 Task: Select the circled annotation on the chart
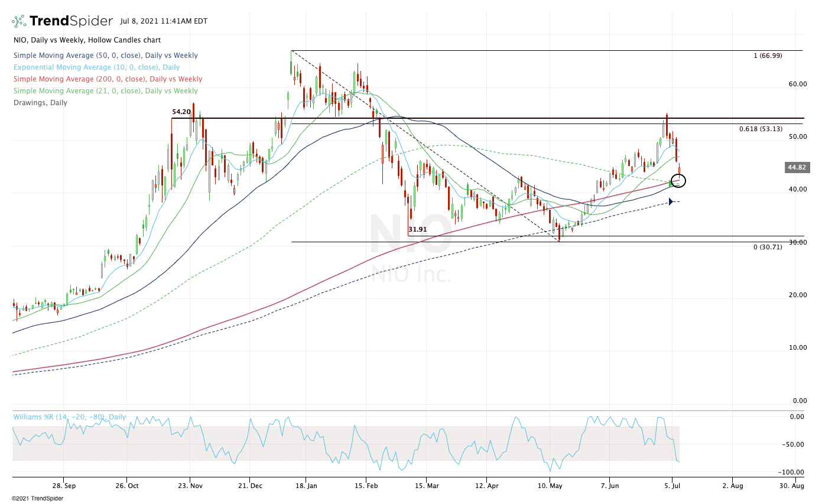click(678, 181)
